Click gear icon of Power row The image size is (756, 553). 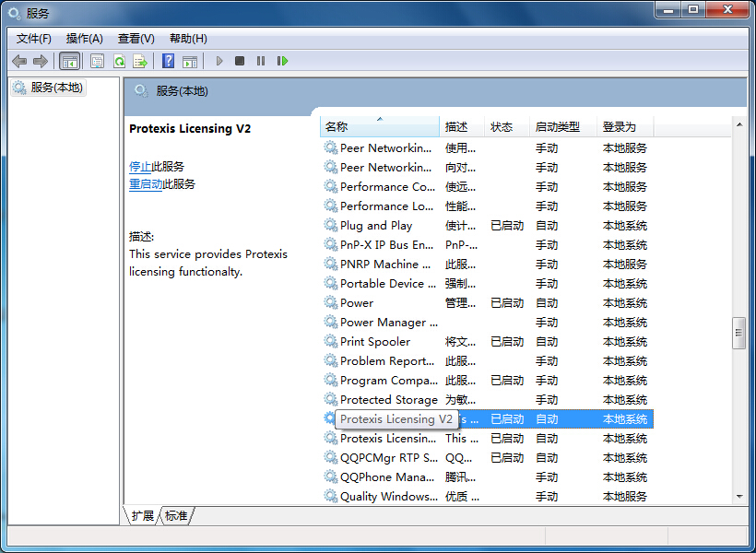coord(330,303)
